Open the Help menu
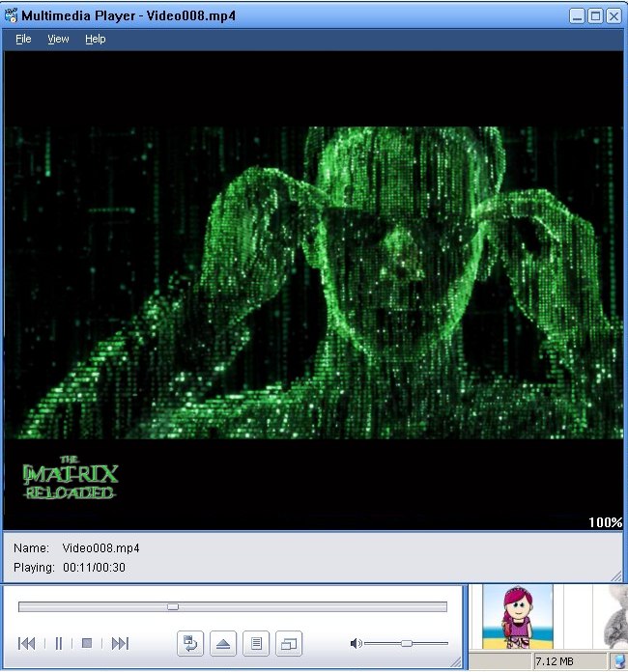This screenshot has width=628, height=672. [x=95, y=39]
